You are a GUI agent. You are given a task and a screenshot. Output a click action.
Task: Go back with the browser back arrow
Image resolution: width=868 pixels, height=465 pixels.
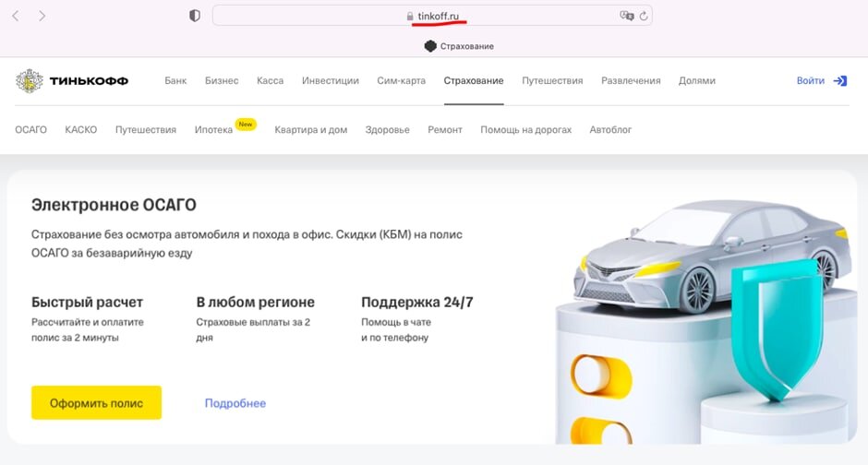point(16,16)
